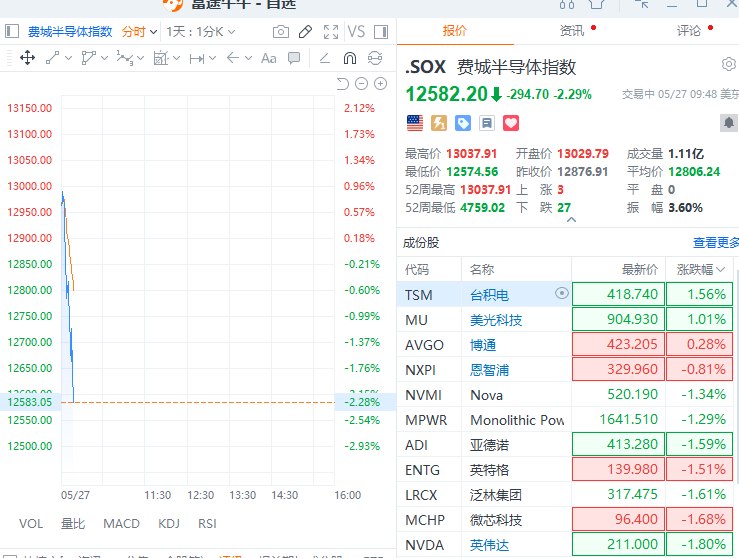739x558 pixels.
Task: Toggle the right sidebar panel icon
Action: click(381, 32)
